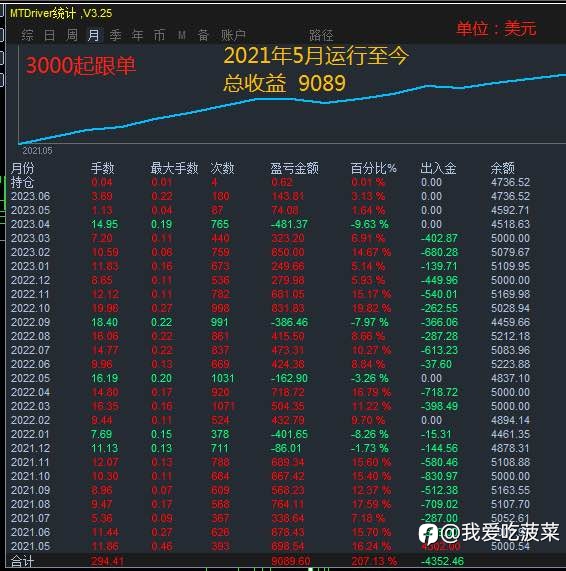
Task: Select the 月 monthly tab
Action: coord(94,35)
